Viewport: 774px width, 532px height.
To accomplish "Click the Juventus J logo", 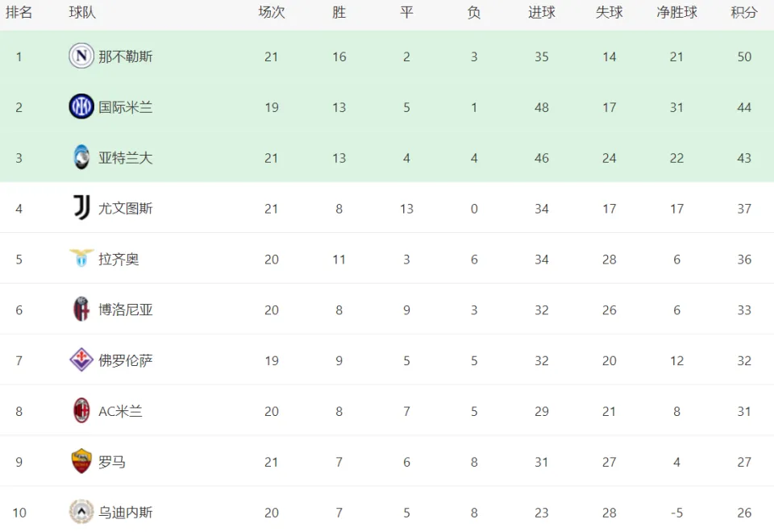I will [81, 207].
